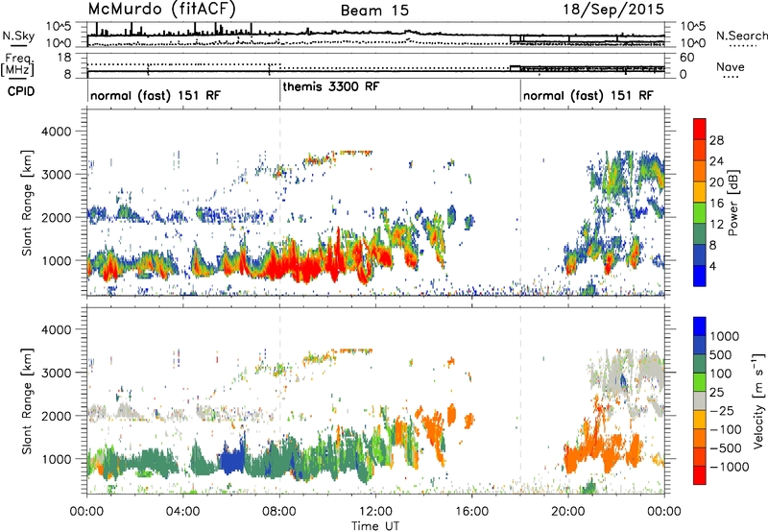Click the 'Time UT' axis label
This screenshot has width=768, height=532.
coord(375,525)
